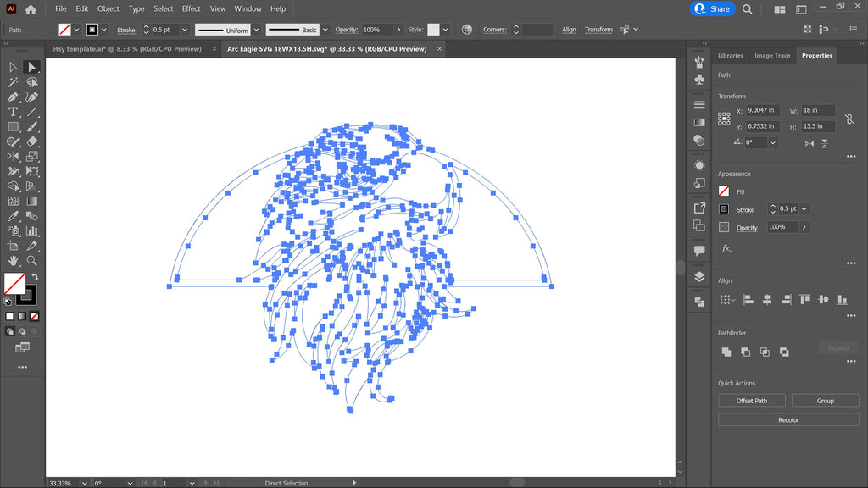Open Edit Toolbar three dots
Screen dimensions: 868x488
pyautogui.click(x=22, y=367)
